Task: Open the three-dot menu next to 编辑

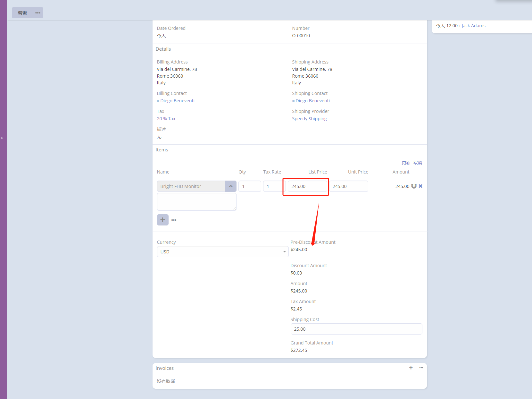Action: coord(38,13)
